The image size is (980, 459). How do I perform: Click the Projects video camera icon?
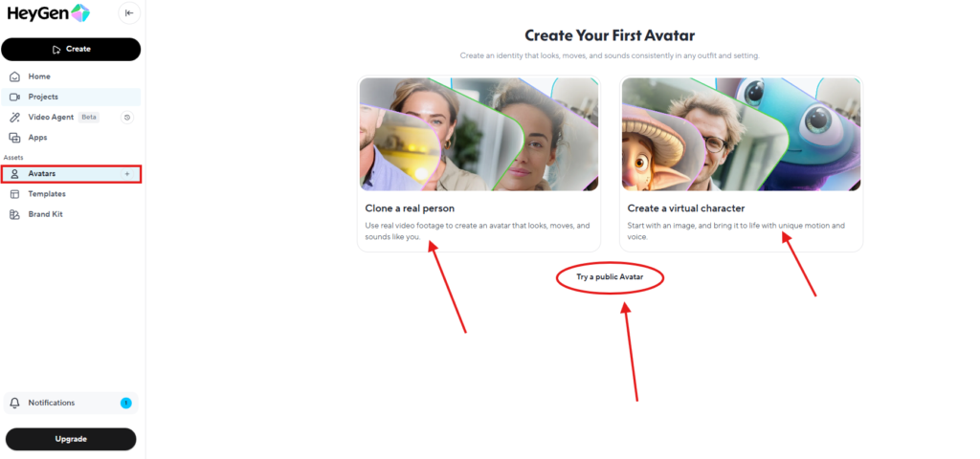15,97
